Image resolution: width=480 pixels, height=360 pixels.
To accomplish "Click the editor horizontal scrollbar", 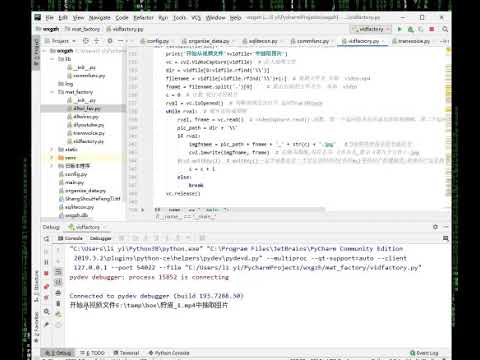I will pyautogui.click(x=238, y=209).
